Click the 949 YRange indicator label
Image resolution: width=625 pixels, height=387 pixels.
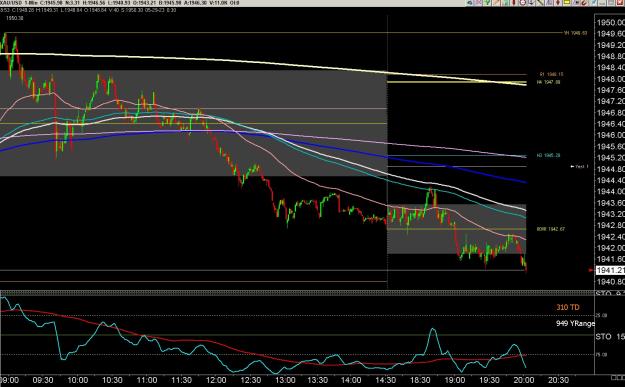pos(575,323)
